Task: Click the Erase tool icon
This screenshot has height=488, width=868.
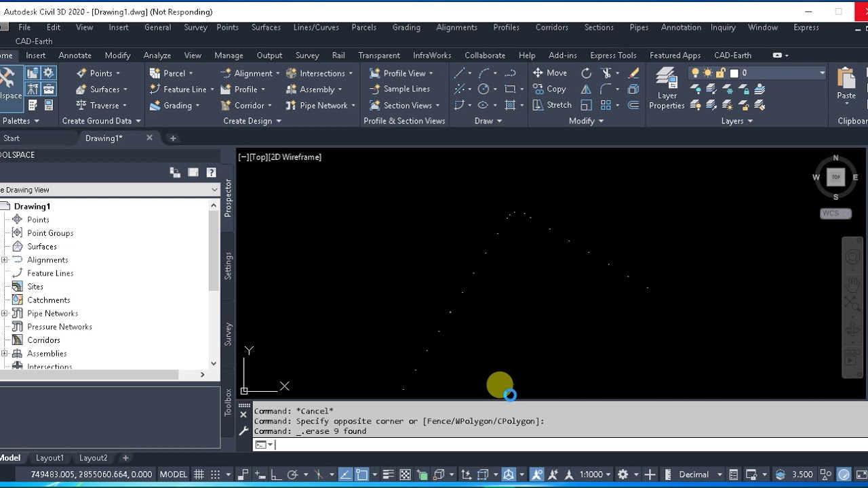Action: (x=633, y=73)
